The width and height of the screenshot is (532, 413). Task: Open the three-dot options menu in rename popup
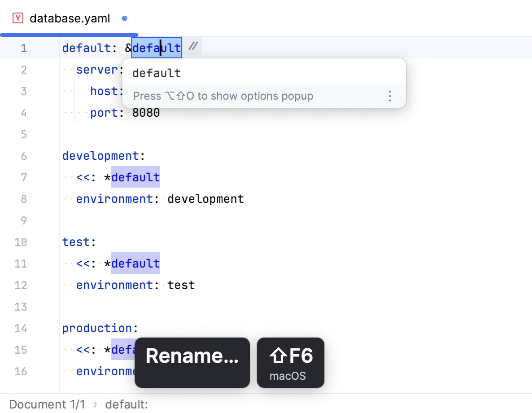point(390,96)
